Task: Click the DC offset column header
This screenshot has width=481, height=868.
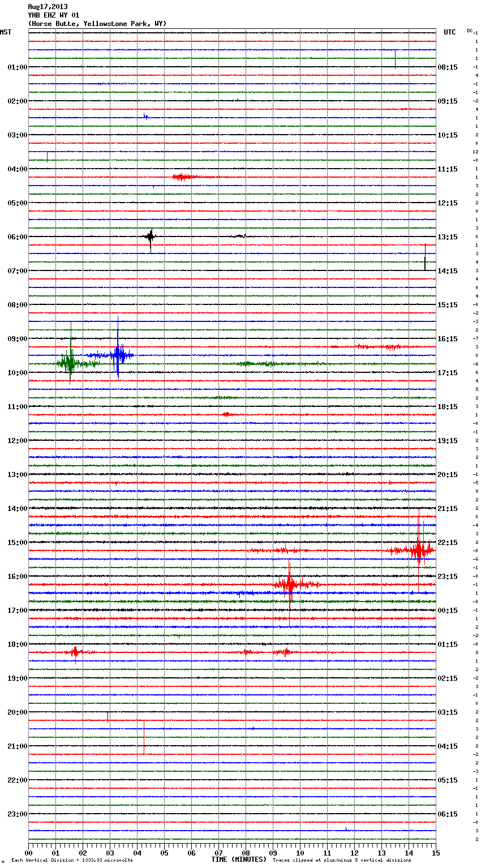Action: pos(470,31)
